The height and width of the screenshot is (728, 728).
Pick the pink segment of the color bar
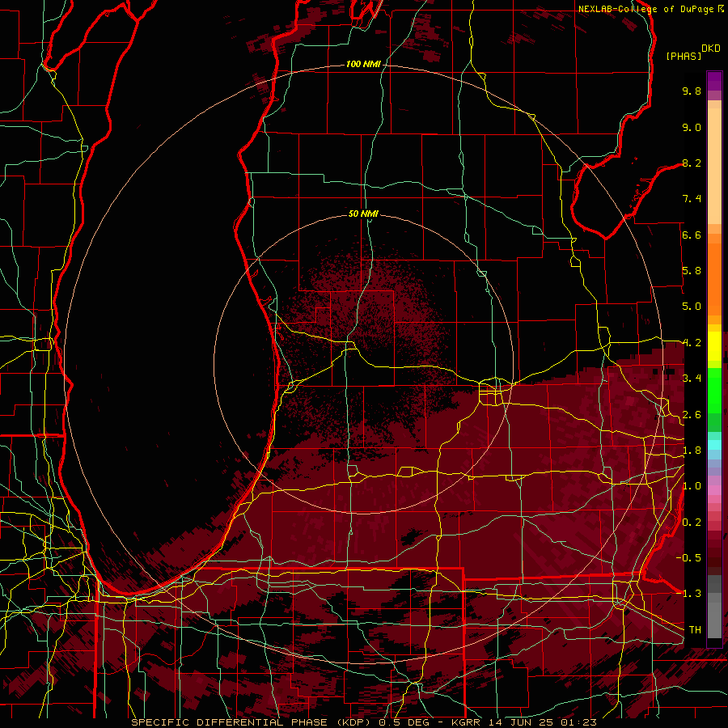714,490
